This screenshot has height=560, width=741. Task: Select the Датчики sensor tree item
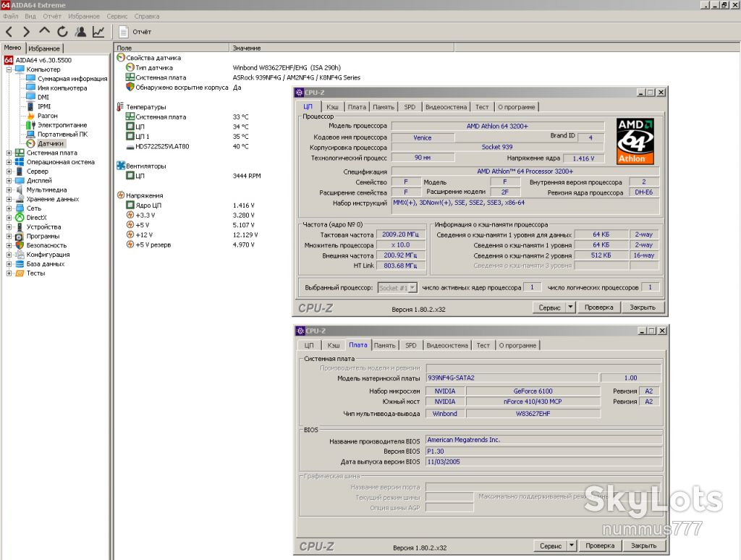[50, 143]
